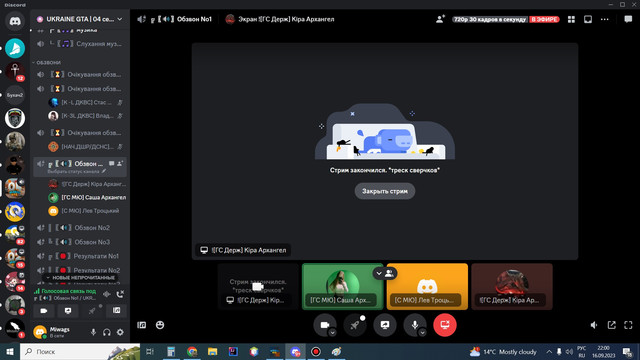Show hidden tray icons chevron

point(549,351)
